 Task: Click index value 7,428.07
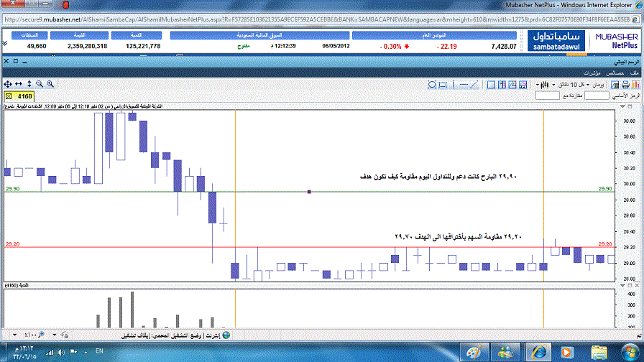coord(504,47)
